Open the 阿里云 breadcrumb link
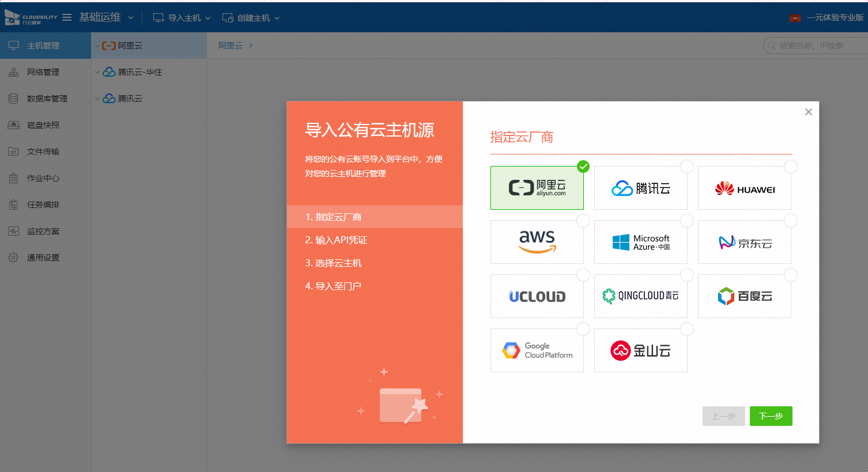The height and width of the screenshot is (472, 868). point(230,44)
